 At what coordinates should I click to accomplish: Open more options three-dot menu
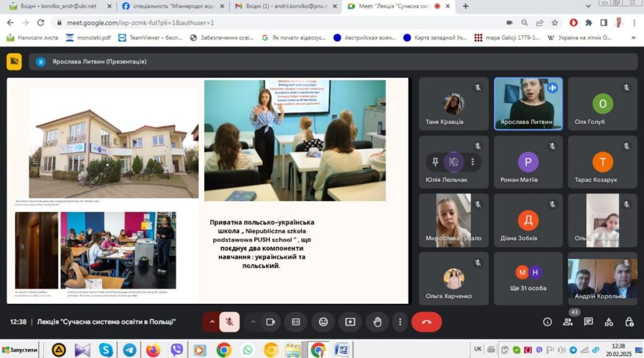400,322
